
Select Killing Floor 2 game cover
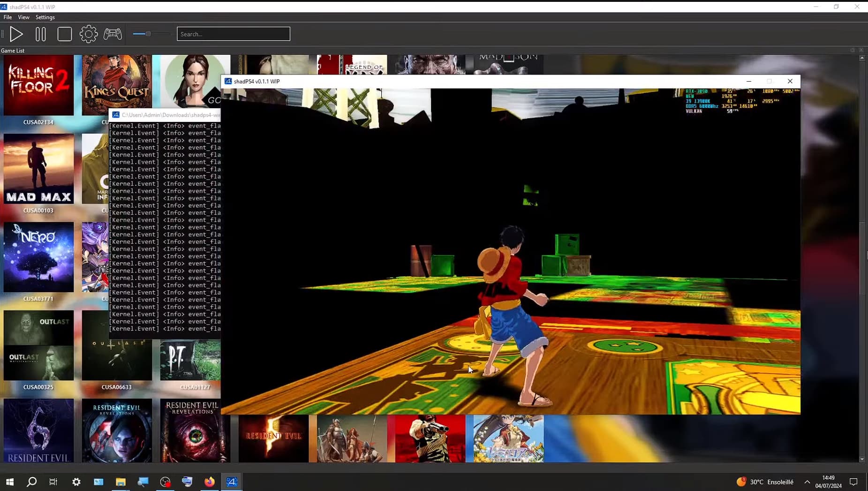pos(38,85)
